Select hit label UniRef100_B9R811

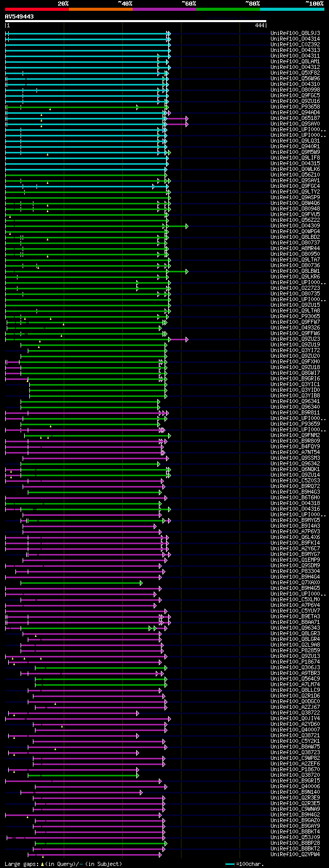click(295, 413)
